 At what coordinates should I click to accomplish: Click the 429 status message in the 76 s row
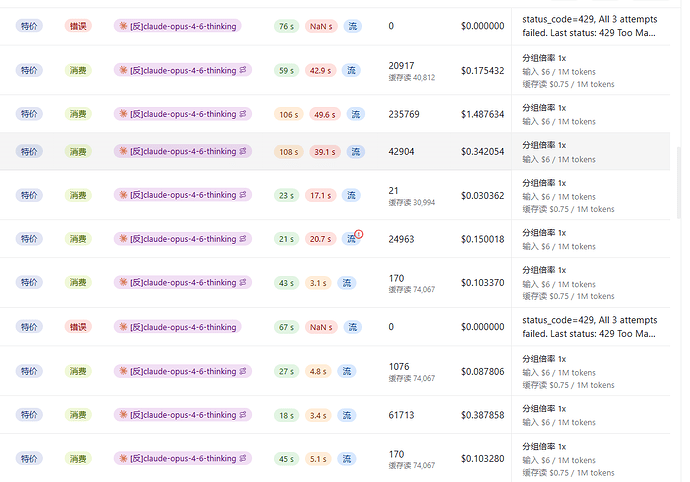pyautogui.click(x=590, y=26)
